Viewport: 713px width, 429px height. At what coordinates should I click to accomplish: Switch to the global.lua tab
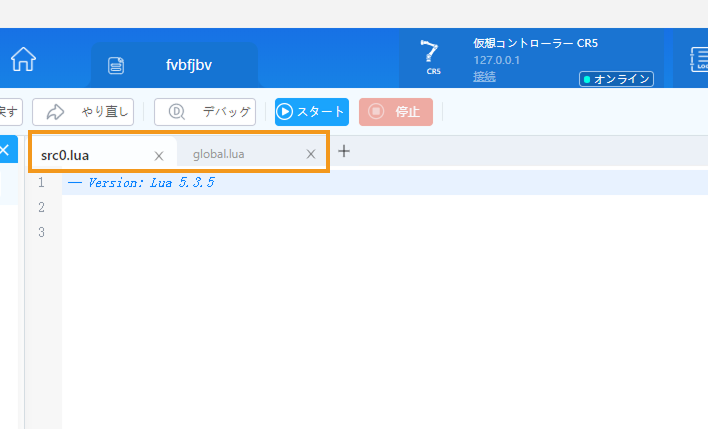click(x=219, y=154)
